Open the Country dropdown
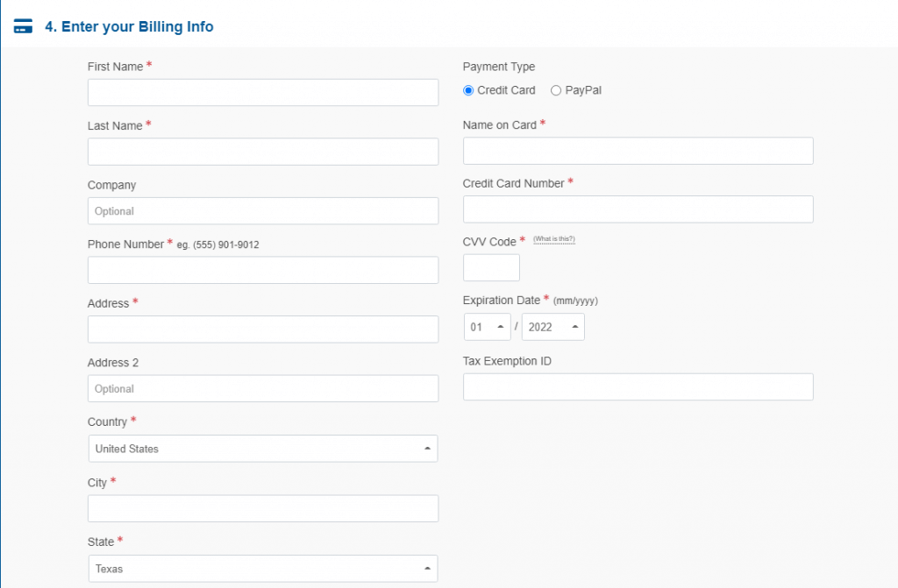This screenshot has height=588, width=898. pyautogui.click(x=263, y=449)
